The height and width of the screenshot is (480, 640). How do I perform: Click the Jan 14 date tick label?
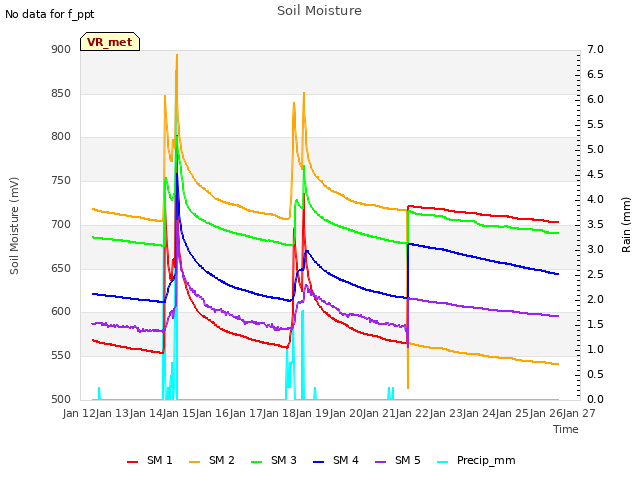(146, 414)
